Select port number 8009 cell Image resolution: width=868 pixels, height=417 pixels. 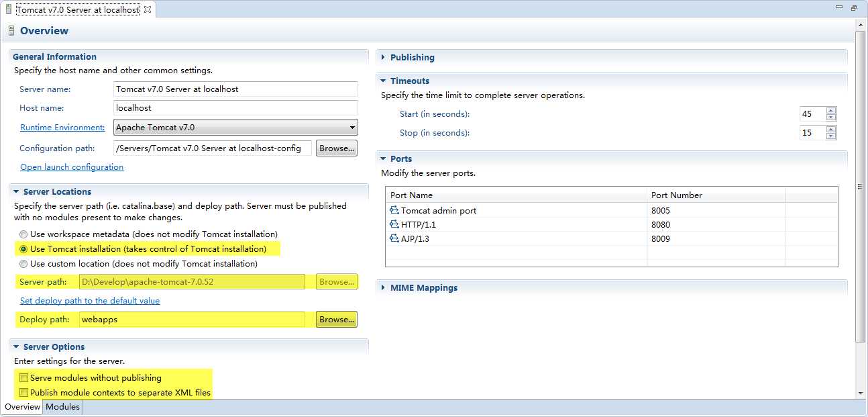(x=716, y=238)
